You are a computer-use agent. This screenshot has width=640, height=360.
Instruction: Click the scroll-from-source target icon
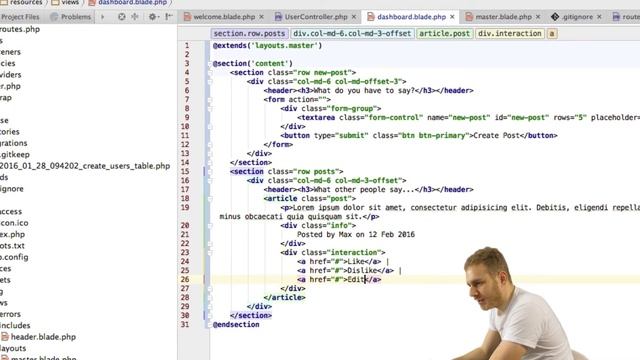(122, 17)
